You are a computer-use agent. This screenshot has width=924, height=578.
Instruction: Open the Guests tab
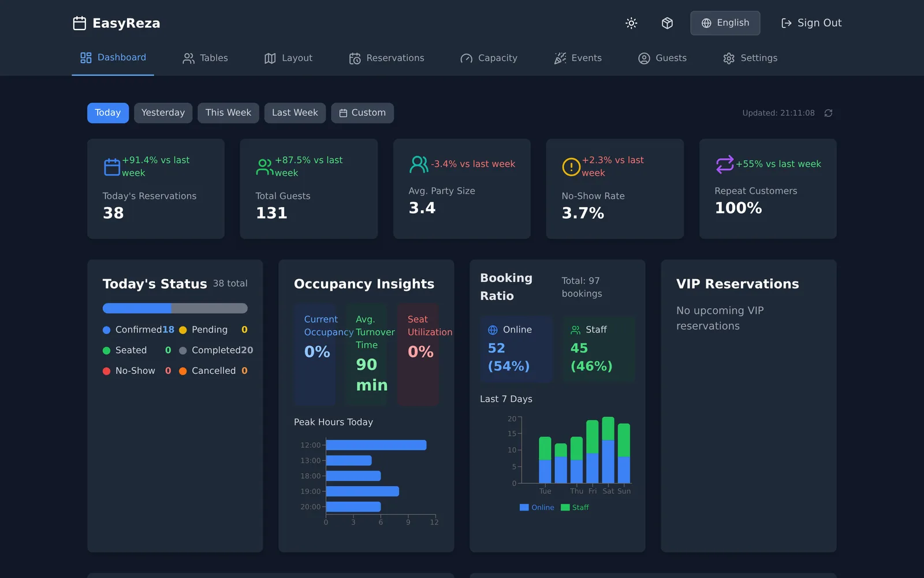click(662, 58)
